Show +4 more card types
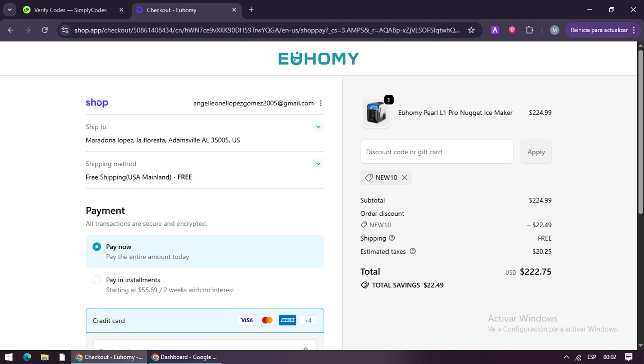The width and height of the screenshot is (644, 364). pos(308,320)
